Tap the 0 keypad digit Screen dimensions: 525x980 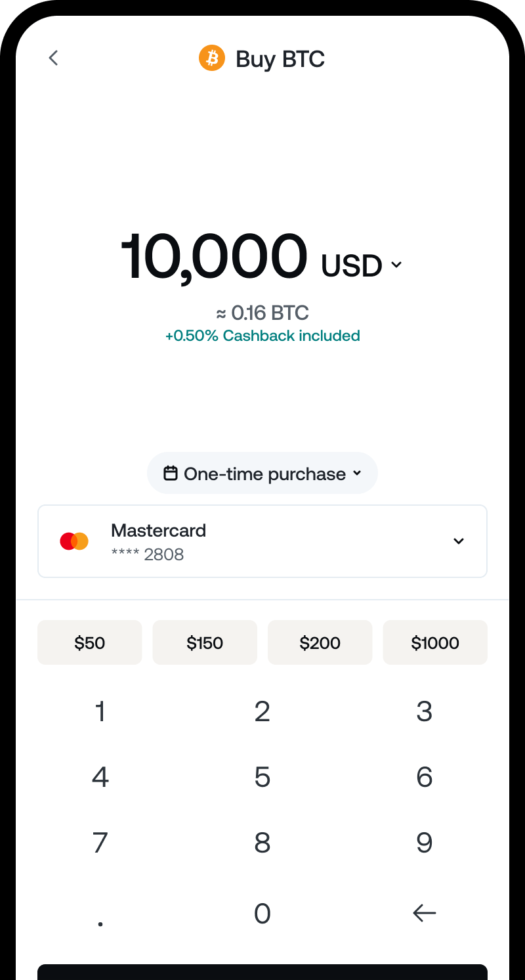coord(262,913)
